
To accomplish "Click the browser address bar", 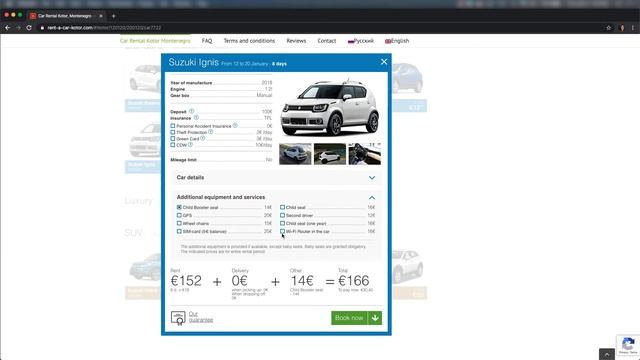I will tap(318, 28).
